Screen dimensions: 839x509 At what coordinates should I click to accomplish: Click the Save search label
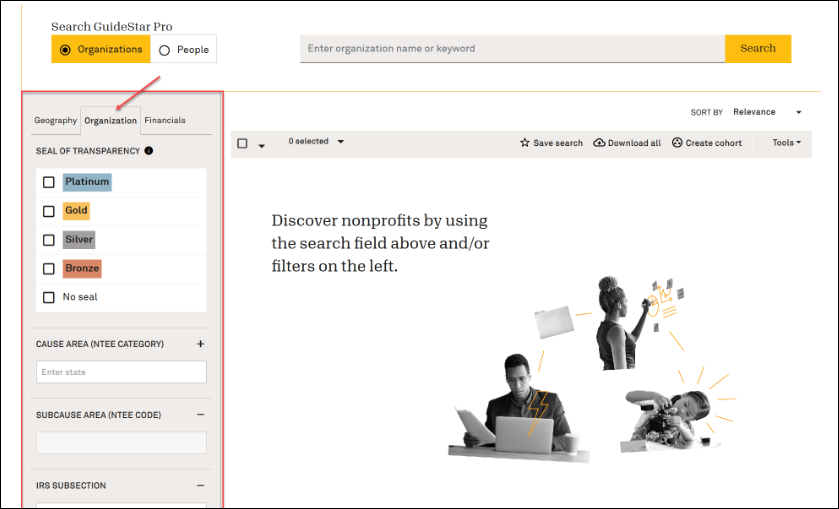(x=558, y=143)
